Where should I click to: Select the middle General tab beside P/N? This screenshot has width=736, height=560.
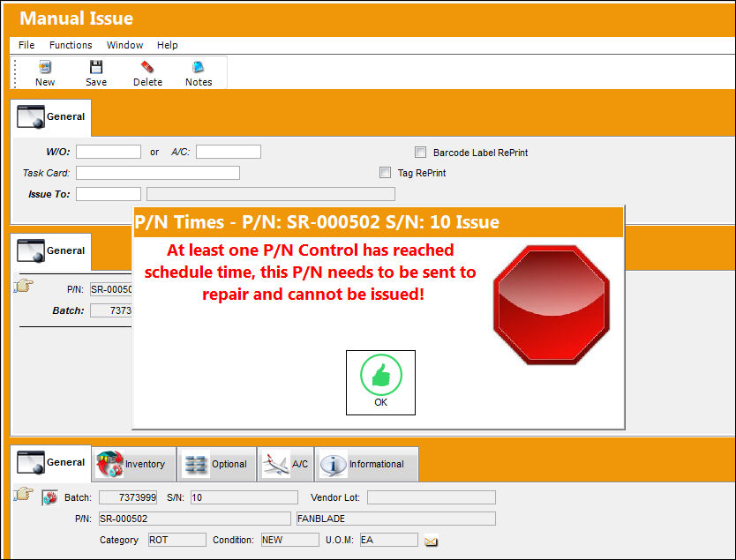click(51, 251)
